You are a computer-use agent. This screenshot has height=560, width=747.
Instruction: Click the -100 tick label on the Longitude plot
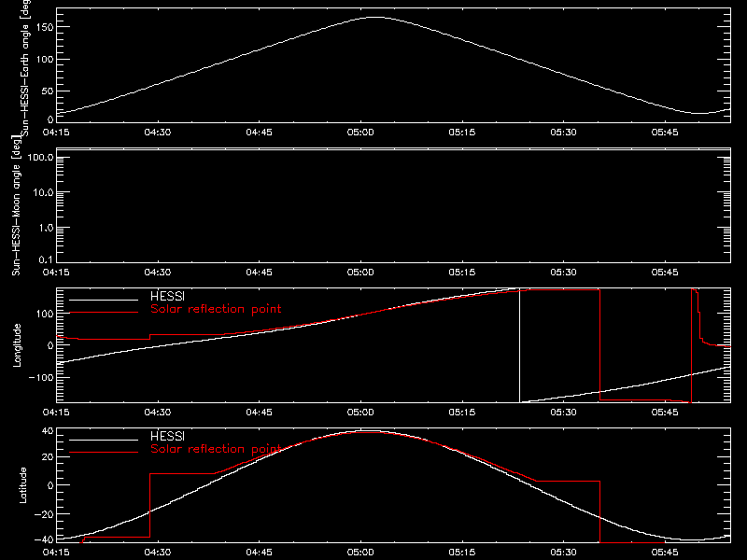click(41, 377)
